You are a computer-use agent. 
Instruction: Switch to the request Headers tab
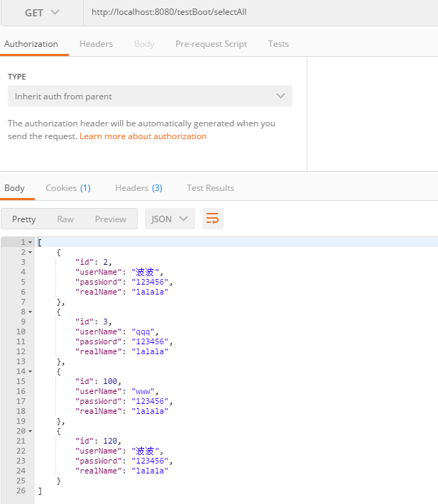click(96, 44)
